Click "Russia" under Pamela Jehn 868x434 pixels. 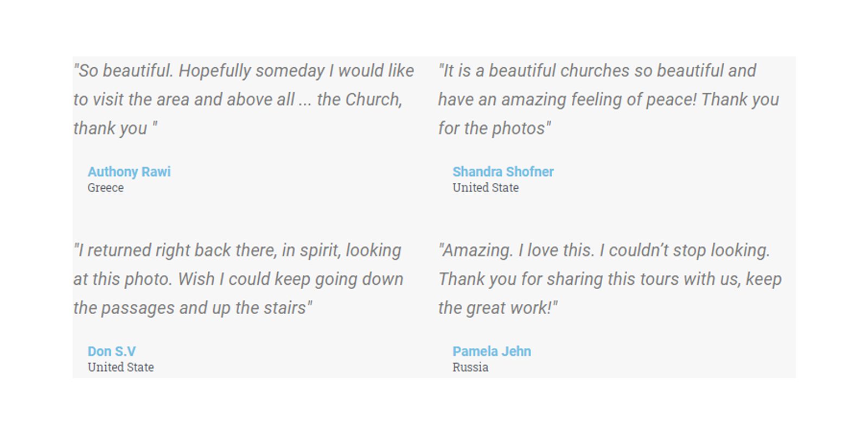coord(470,367)
